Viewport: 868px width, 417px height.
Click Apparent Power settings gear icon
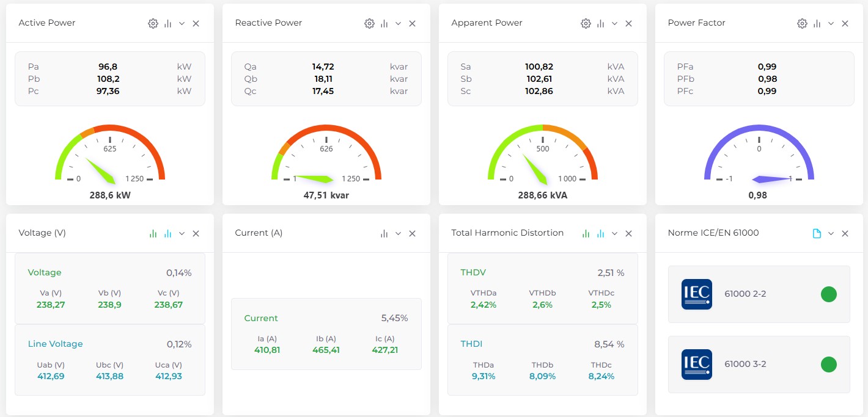586,23
